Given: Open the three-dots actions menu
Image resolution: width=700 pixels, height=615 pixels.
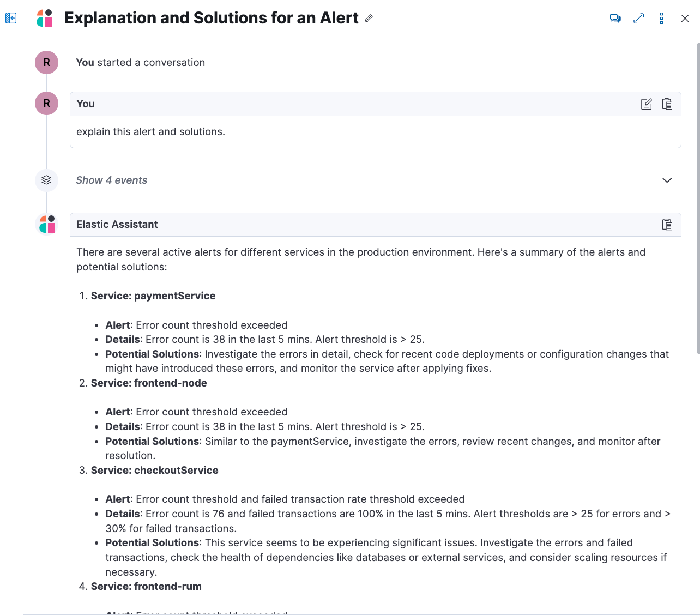Looking at the screenshot, I should pos(661,19).
